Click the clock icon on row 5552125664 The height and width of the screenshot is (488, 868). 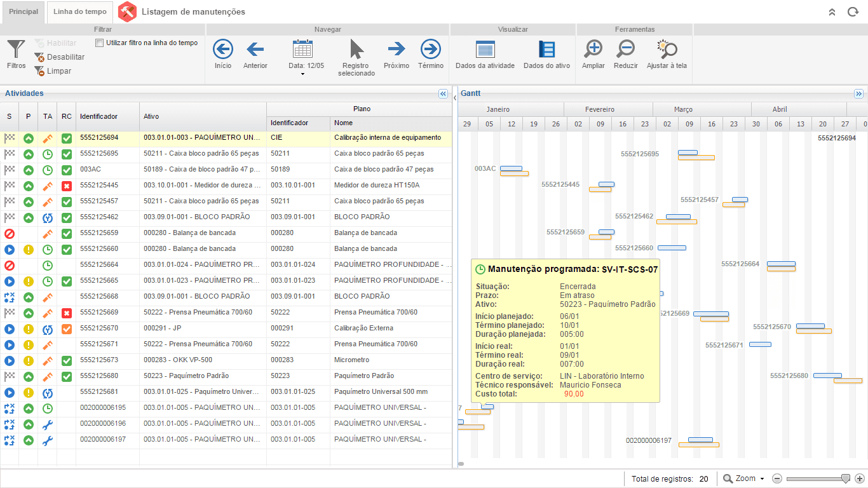[48, 265]
